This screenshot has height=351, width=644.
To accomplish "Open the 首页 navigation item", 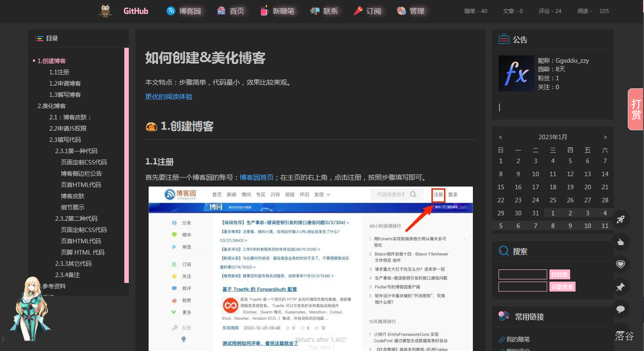I will click(x=231, y=11).
